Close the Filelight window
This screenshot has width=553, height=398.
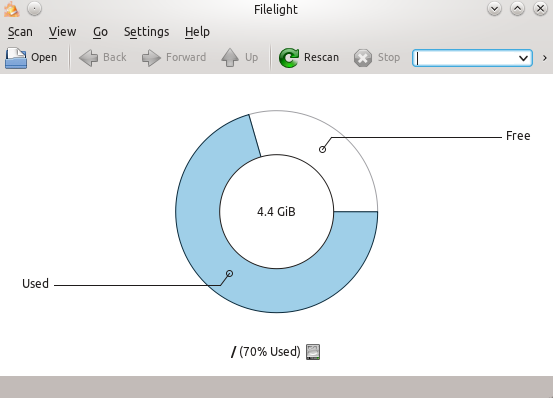pyautogui.click(x=540, y=9)
